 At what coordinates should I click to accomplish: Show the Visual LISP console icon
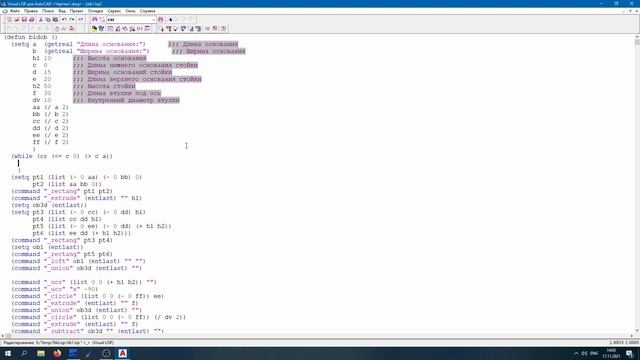pos(111,29)
